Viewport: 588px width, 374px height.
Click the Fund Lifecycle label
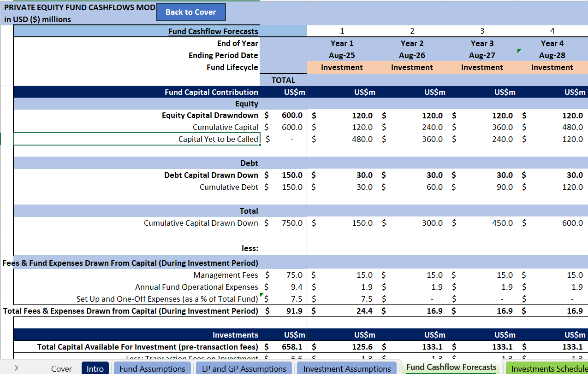pyautogui.click(x=232, y=67)
